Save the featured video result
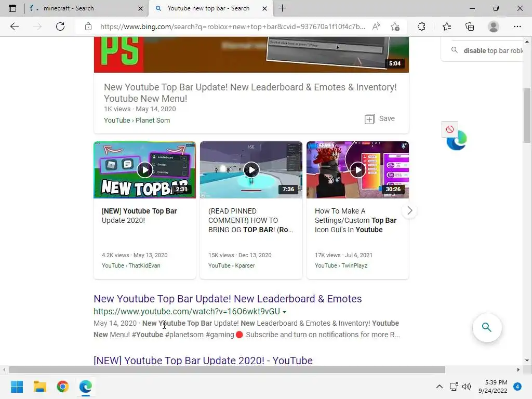The height and width of the screenshot is (399, 532). 380,119
